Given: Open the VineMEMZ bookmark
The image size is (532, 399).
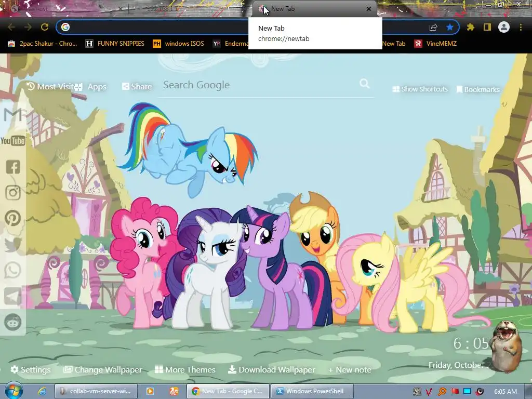Looking at the screenshot, I should click(435, 44).
